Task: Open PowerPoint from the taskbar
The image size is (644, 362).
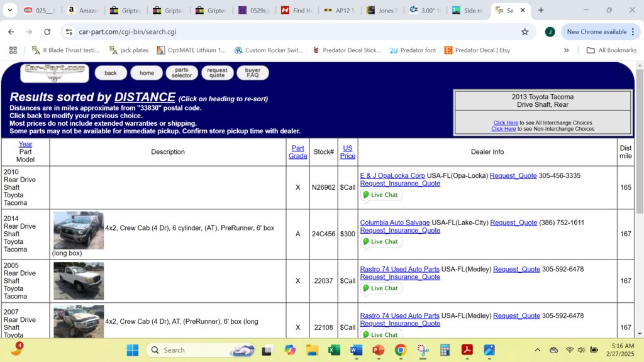Action: point(378,350)
